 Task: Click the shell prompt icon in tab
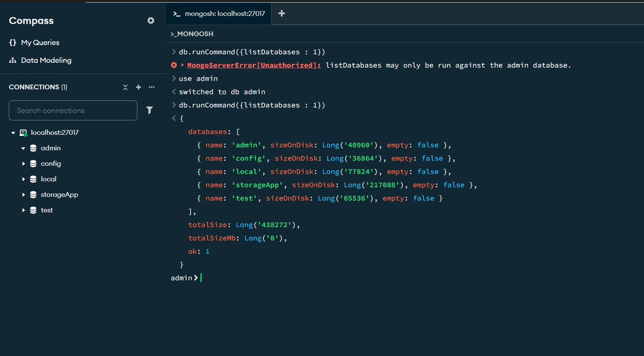click(177, 13)
